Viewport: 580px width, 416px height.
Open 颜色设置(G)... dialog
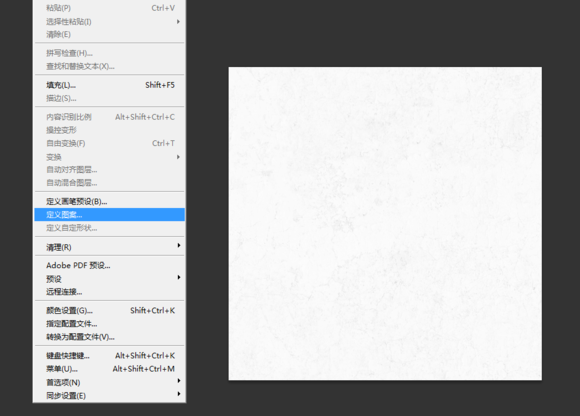109,311
